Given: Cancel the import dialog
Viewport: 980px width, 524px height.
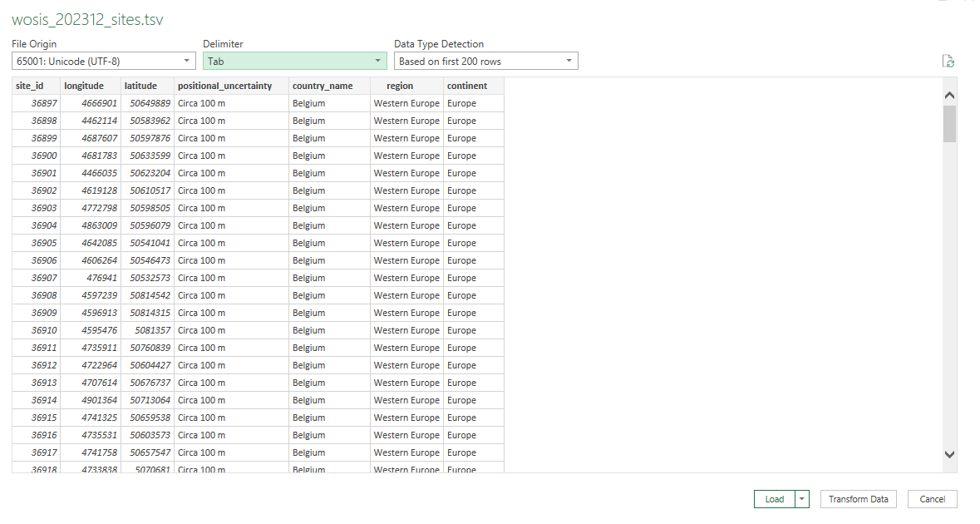Looking at the screenshot, I should tap(932, 499).
